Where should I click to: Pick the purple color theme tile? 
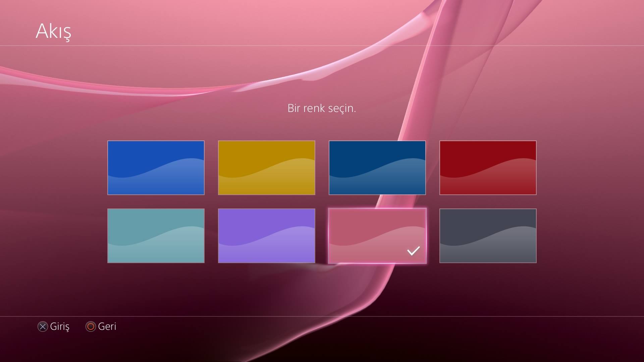[266, 236]
